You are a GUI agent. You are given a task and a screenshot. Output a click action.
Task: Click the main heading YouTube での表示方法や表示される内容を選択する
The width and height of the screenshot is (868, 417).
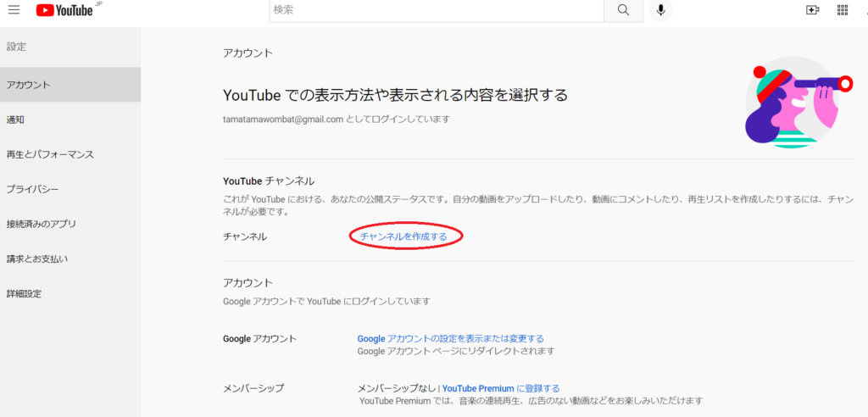(x=395, y=95)
